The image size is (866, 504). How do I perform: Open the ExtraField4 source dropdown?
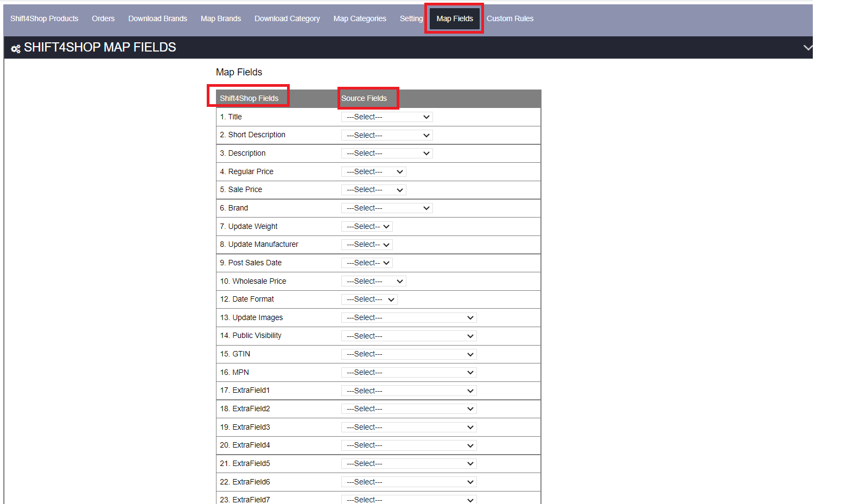click(x=409, y=445)
